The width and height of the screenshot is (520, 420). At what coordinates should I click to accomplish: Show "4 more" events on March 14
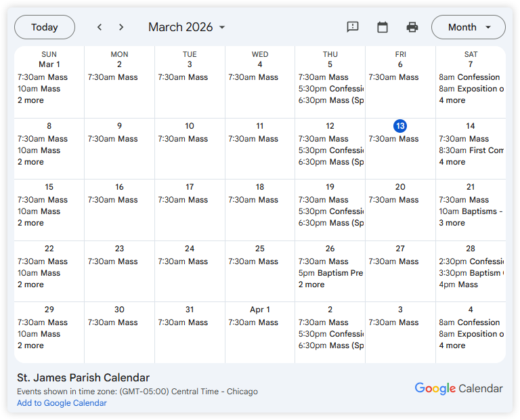(x=452, y=162)
